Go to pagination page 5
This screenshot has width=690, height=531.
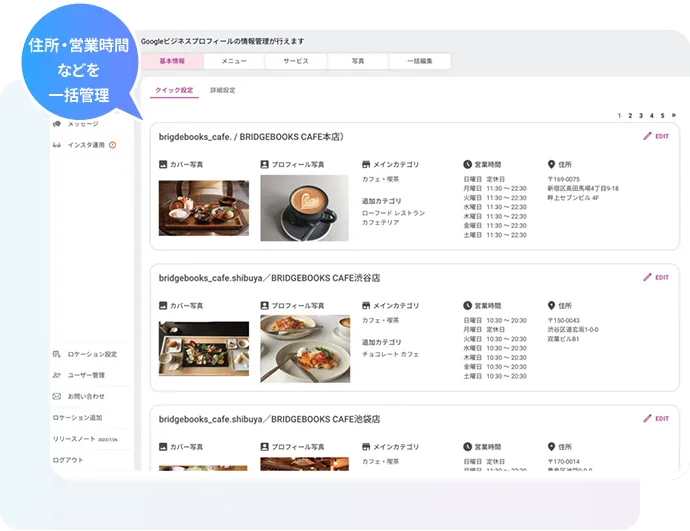coord(662,116)
